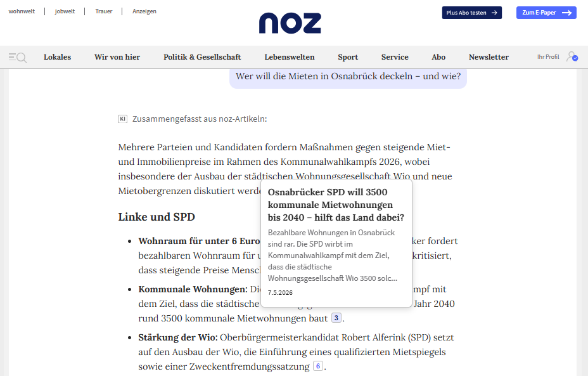Open the Lokales menu
The width and height of the screenshot is (588, 376).
coord(58,57)
